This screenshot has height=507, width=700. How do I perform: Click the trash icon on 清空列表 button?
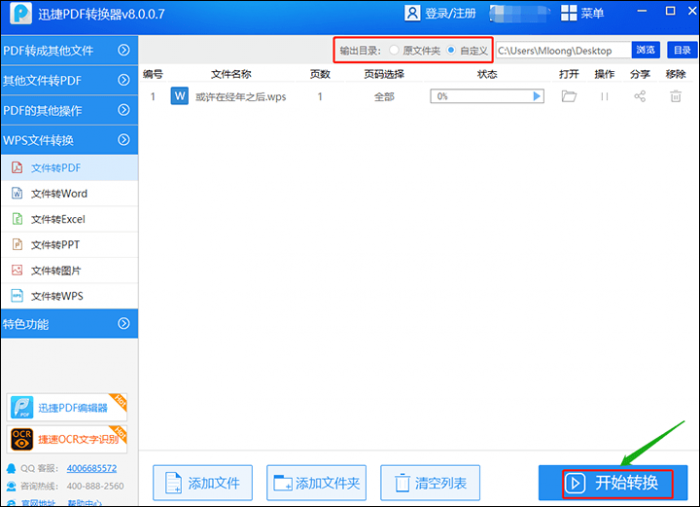coord(402,483)
